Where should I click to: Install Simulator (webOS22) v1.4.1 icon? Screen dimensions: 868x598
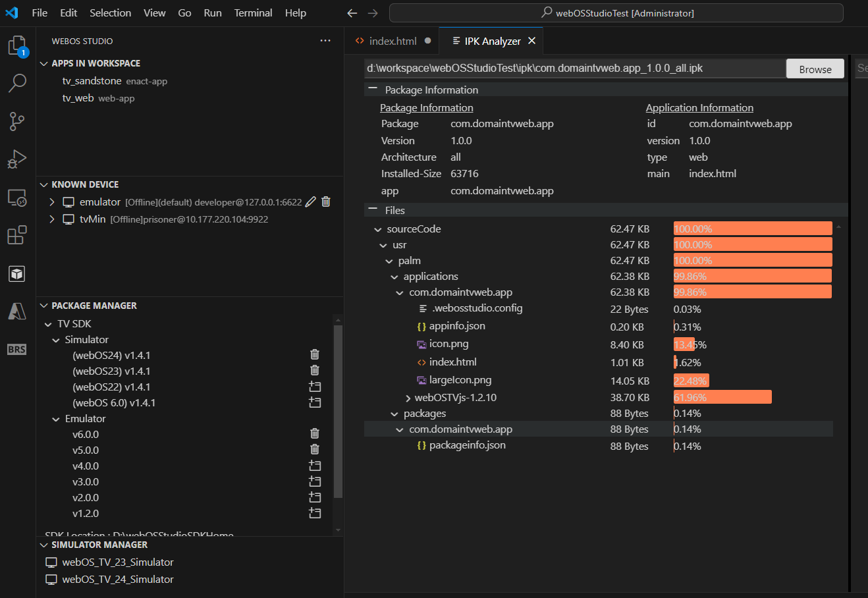tap(315, 387)
